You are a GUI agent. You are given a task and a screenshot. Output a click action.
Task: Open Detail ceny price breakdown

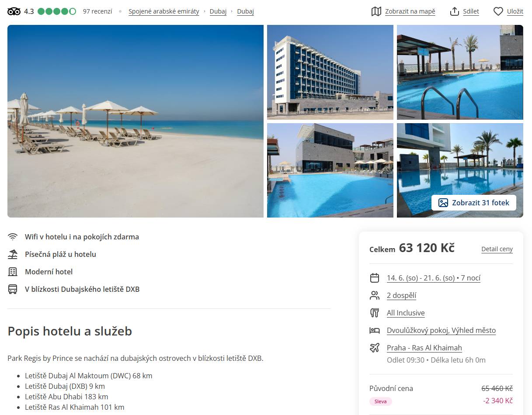497,249
